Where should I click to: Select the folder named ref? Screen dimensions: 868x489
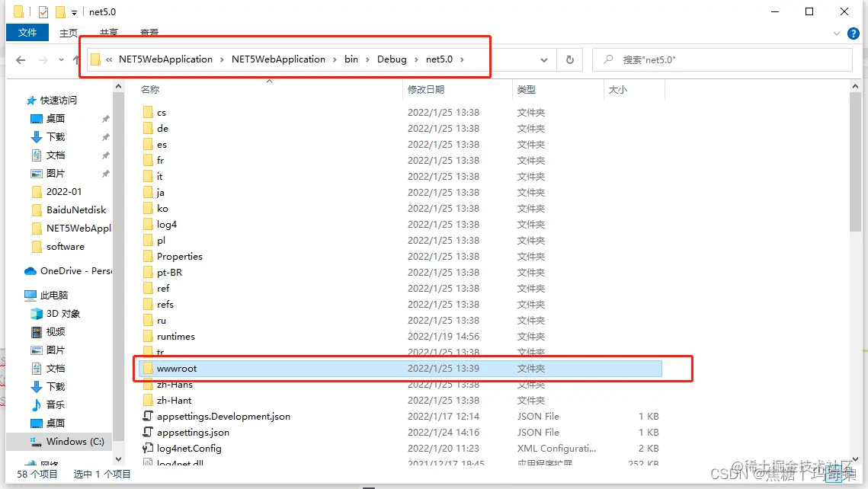coord(163,288)
